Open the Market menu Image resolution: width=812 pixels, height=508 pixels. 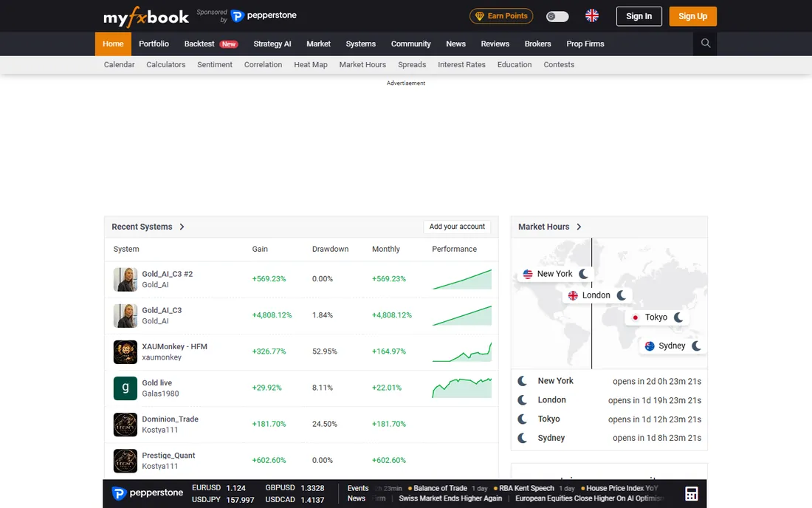click(x=318, y=44)
